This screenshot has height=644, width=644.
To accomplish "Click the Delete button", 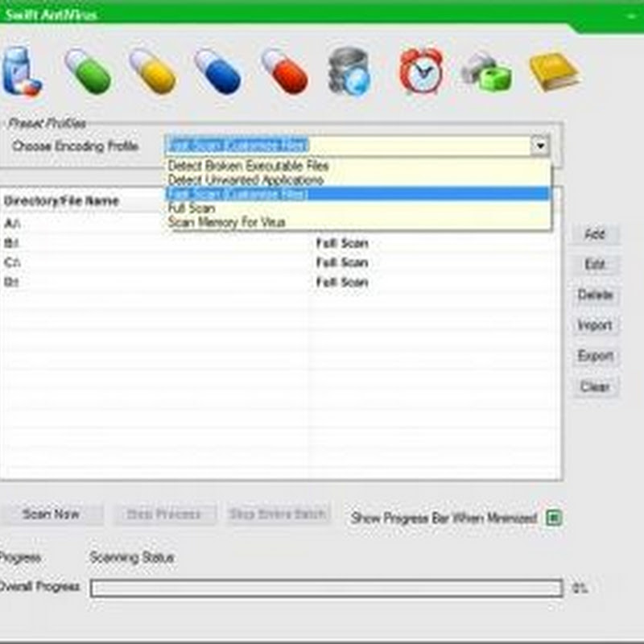I will pos(595,295).
